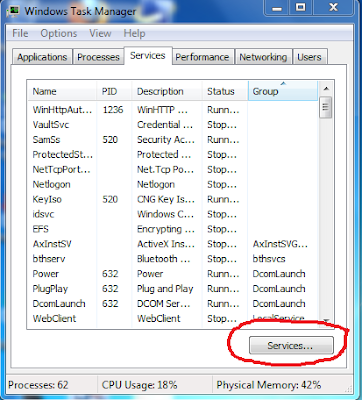Switch to the Processes tab

[98, 57]
